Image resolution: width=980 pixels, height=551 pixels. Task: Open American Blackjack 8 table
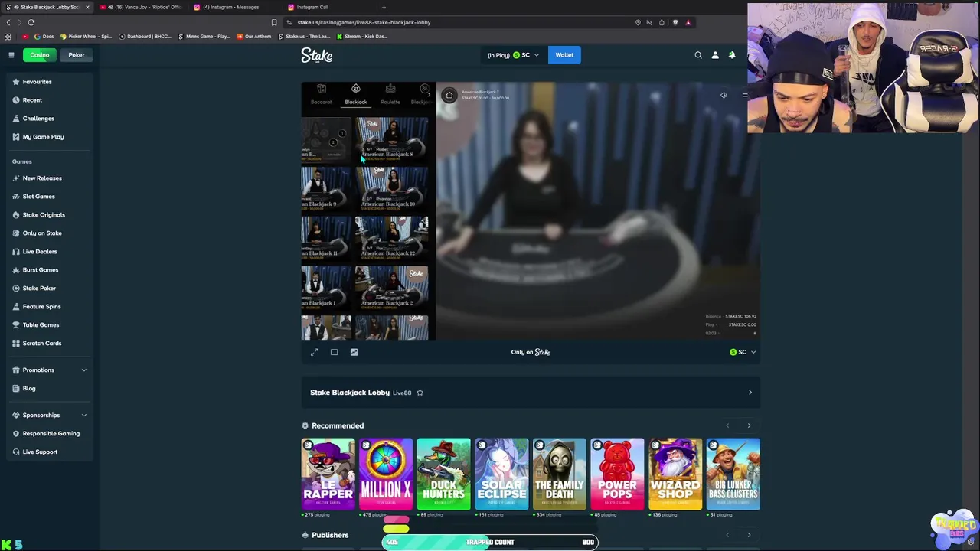click(x=391, y=139)
